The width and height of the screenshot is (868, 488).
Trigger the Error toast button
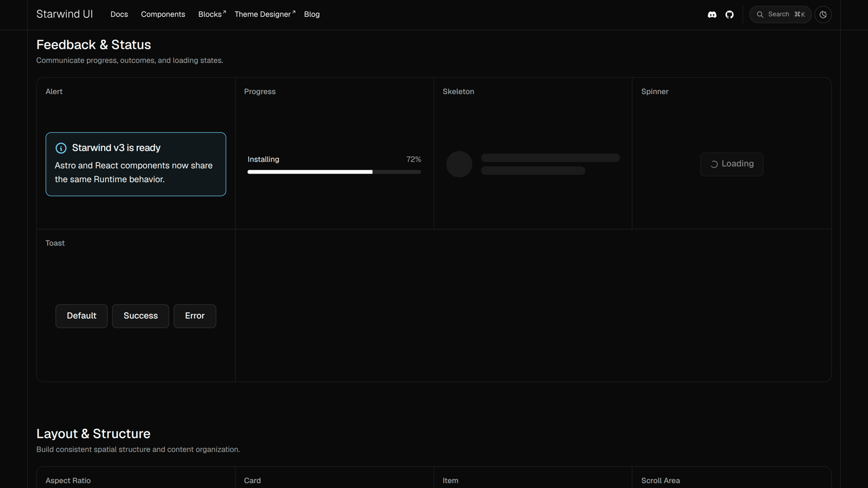tap(195, 316)
